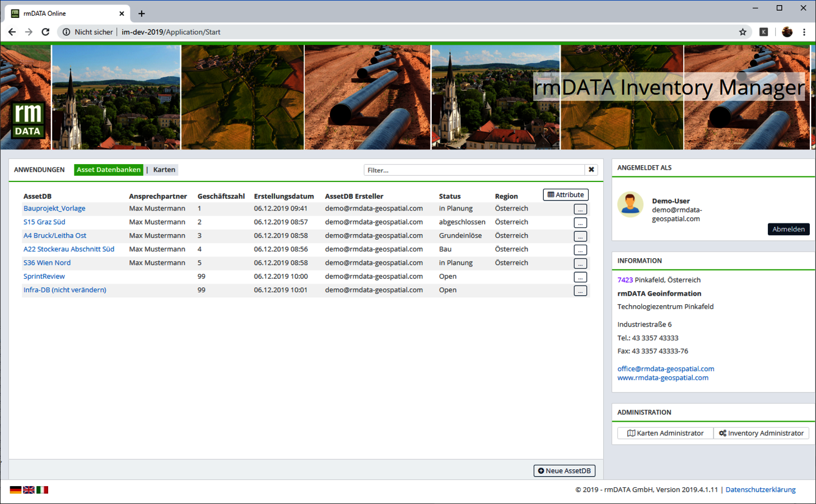Open options for A4 Bruck/Leitha Ost row
This screenshot has width=816, height=504.
pos(580,236)
